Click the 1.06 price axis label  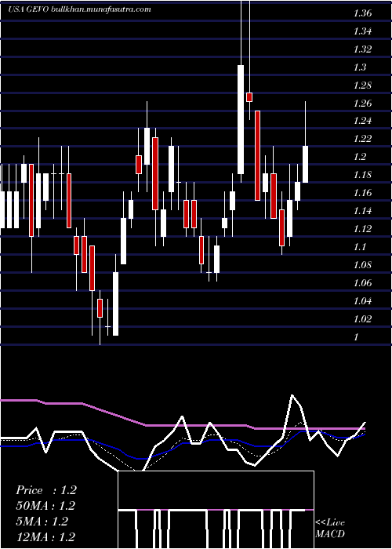coord(362,283)
